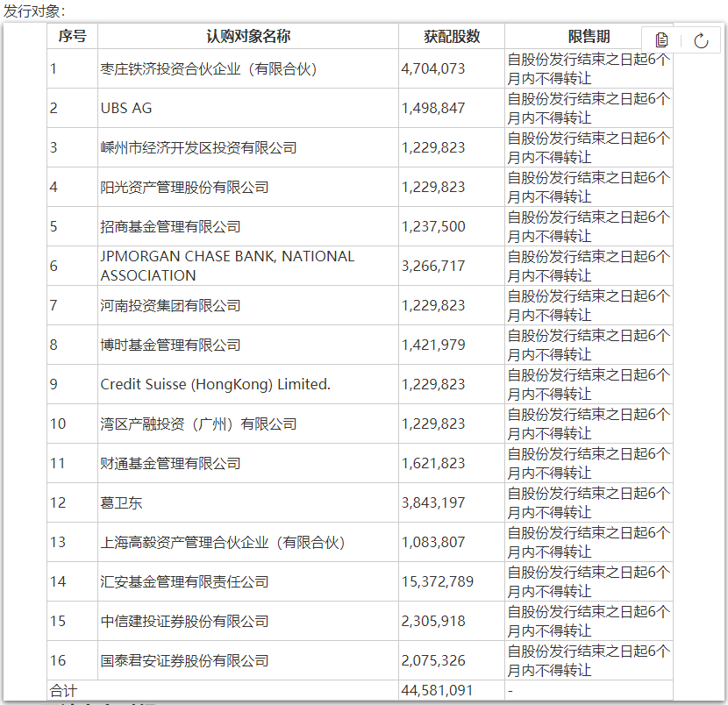Click the JPMORGAN CHASE BANK cell
Screen dimensions: 728x705
(x=248, y=266)
